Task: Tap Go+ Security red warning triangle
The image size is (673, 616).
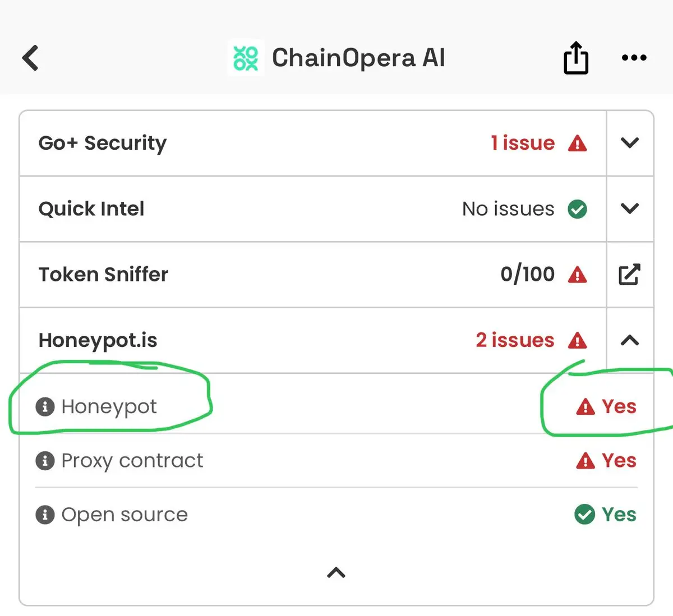Action: coord(577,143)
